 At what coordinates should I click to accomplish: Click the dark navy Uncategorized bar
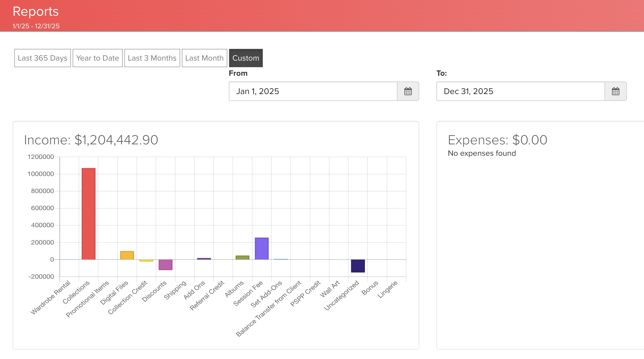358,266
